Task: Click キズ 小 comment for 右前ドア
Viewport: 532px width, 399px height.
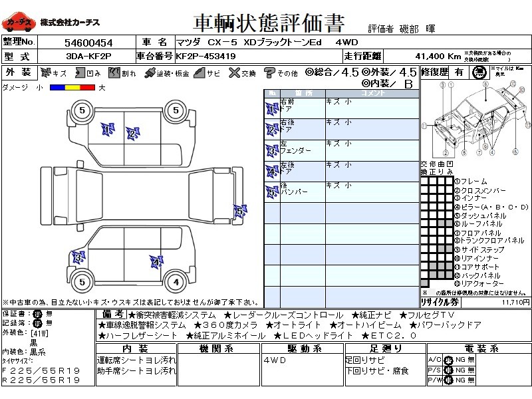Action: pos(338,102)
